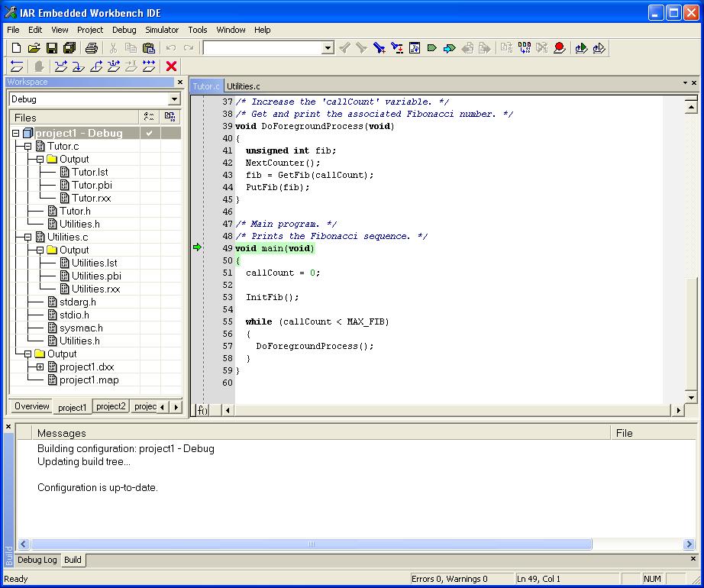Select Tutor.lst in the file tree
Image resolution: width=704 pixels, height=588 pixels.
[x=90, y=173]
